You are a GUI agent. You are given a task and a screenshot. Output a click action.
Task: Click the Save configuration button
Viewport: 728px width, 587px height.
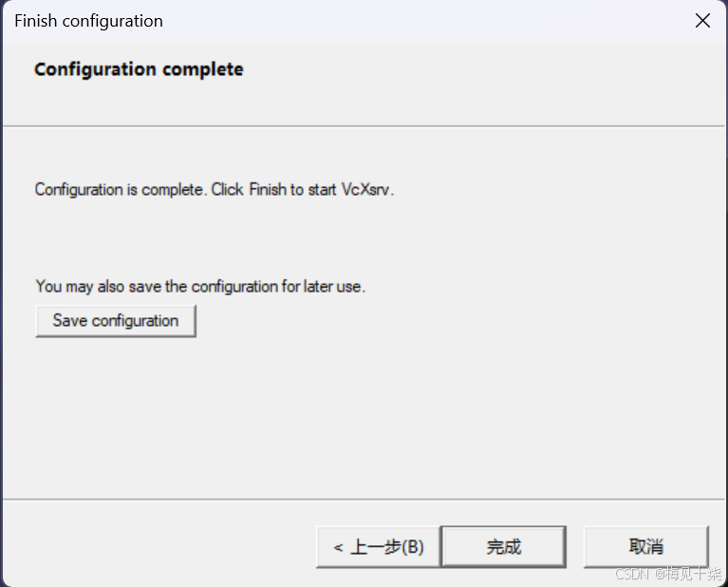pyautogui.click(x=116, y=321)
